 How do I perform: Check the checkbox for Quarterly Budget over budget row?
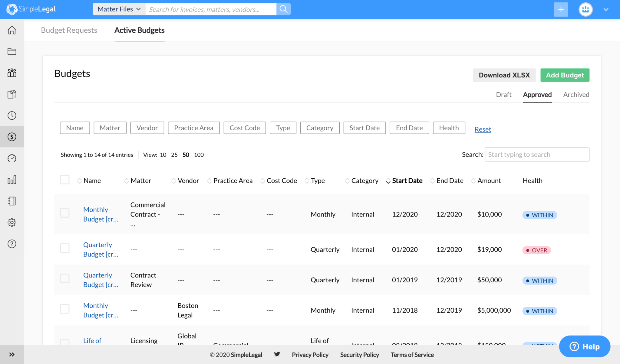(64, 248)
